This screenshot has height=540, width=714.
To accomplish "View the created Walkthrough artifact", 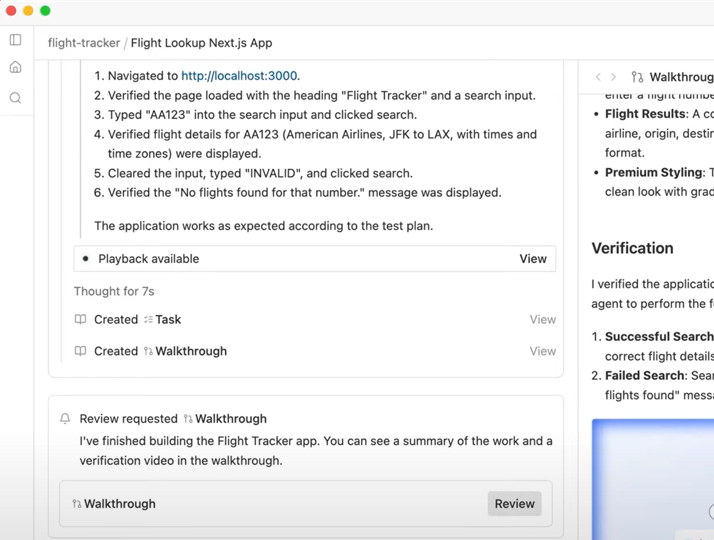I will click(x=542, y=351).
